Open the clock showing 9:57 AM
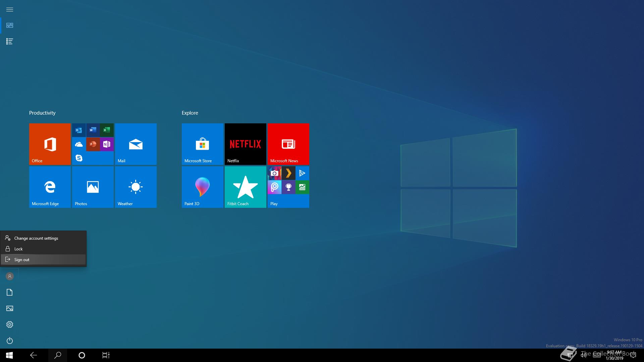This screenshot has height=362, width=644. coord(614,355)
